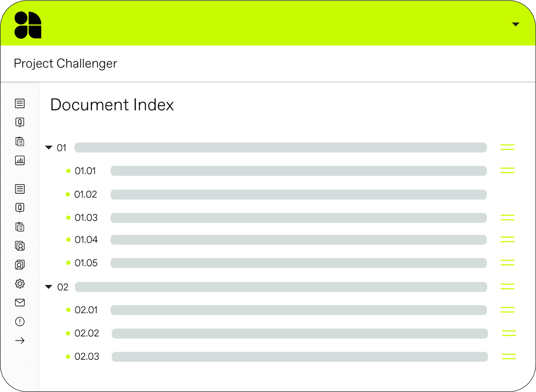The height and width of the screenshot is (392, 536).
Task: Click the lines menu icon for row 02.01
Action: coord(507,310)
